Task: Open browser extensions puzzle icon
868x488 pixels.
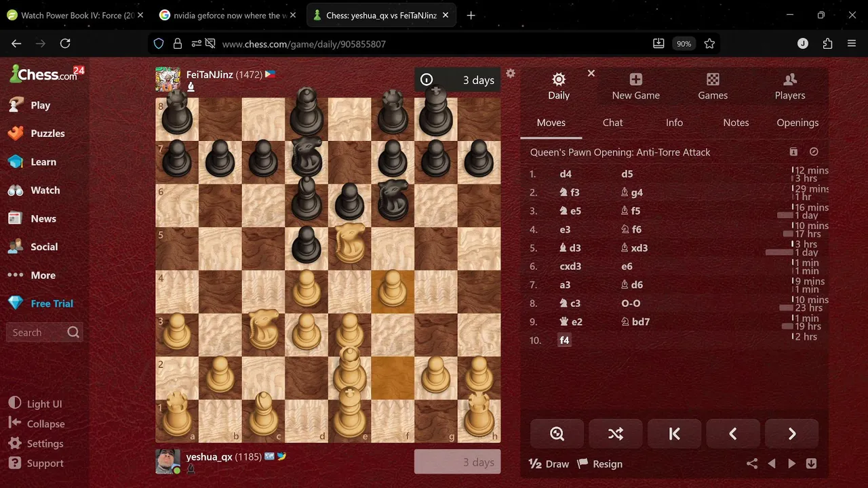Action: point(827,43)
